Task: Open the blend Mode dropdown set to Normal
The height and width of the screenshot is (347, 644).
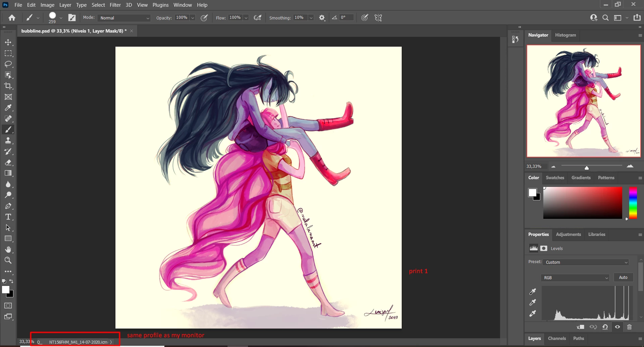Action: click(124, 18)
